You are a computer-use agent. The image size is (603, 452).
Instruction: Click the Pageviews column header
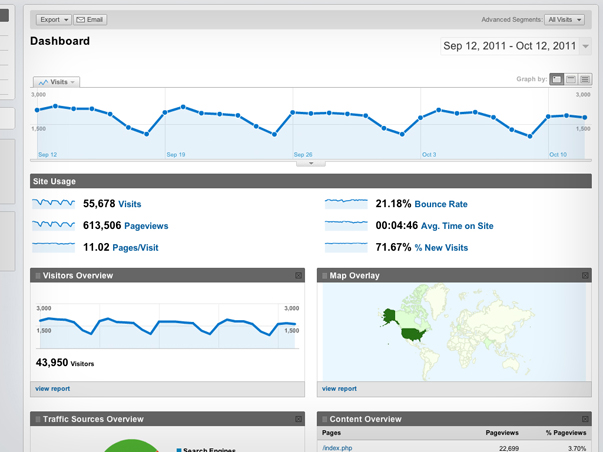[502, 433]
